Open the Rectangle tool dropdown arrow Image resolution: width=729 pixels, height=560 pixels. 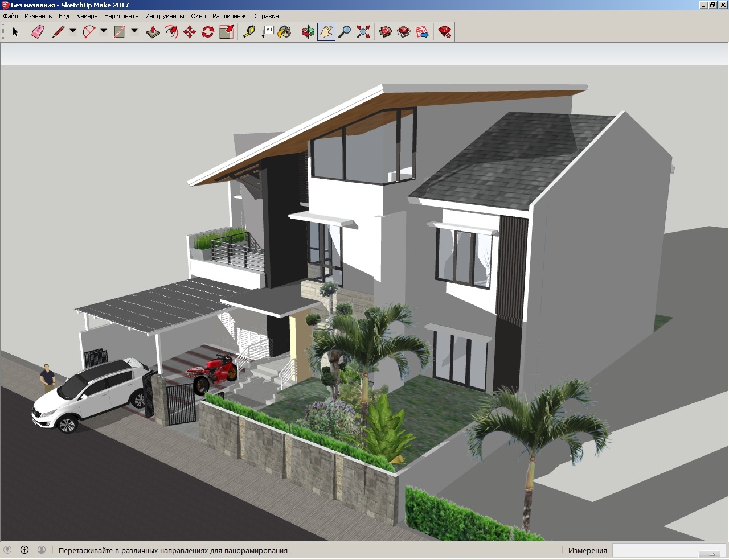tap(135, 32)
